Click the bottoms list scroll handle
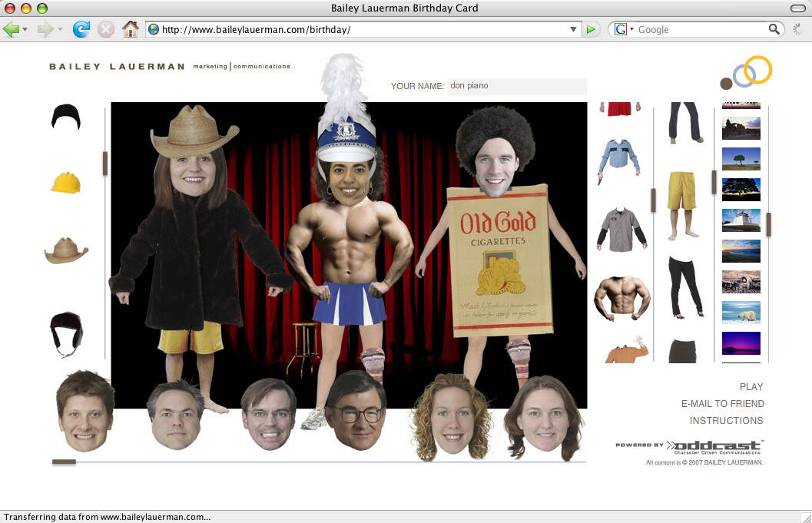Screen dimensions: 812x523 coord(714,182)
